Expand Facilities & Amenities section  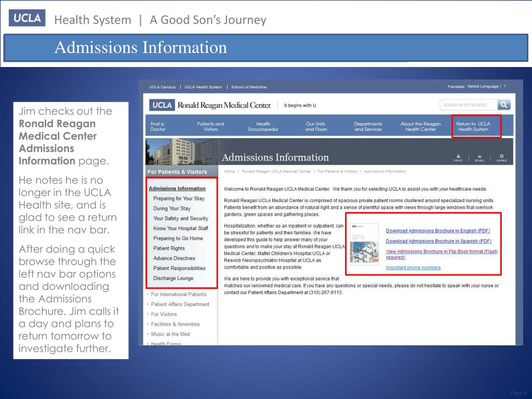click(175, 324)
